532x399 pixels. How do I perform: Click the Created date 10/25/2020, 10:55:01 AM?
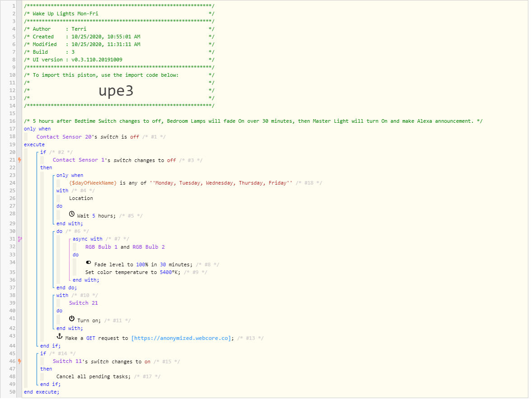click(106, 37)
